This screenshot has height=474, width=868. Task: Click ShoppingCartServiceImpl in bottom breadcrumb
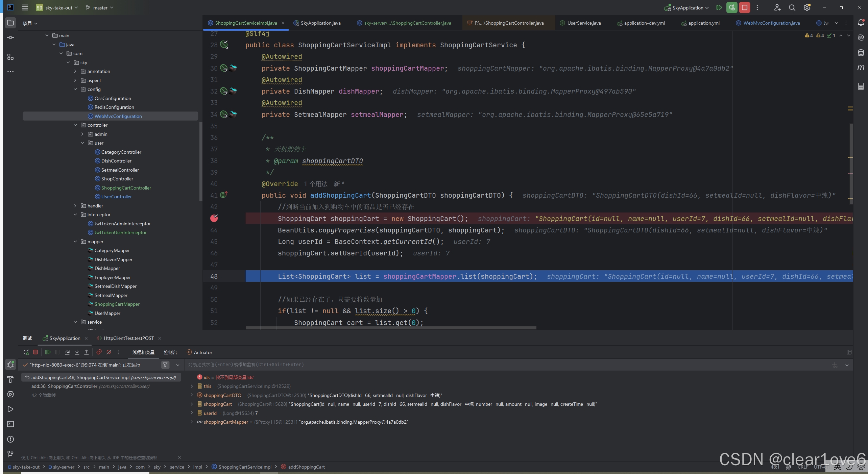pos(244,467)
